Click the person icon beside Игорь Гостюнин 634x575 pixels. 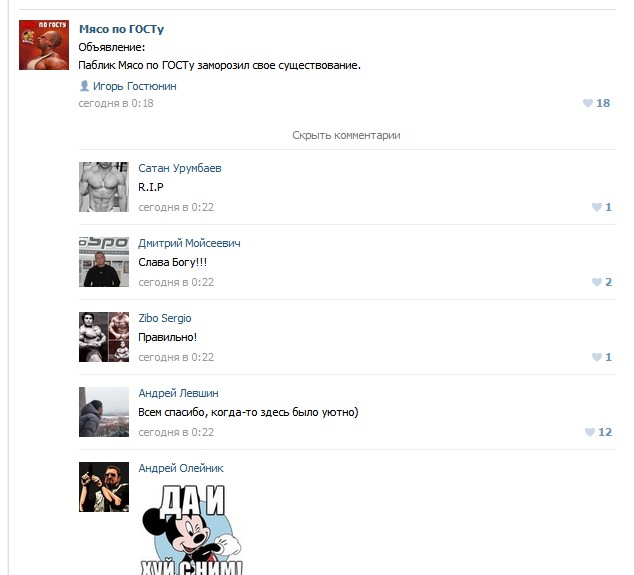coord(84,86)
